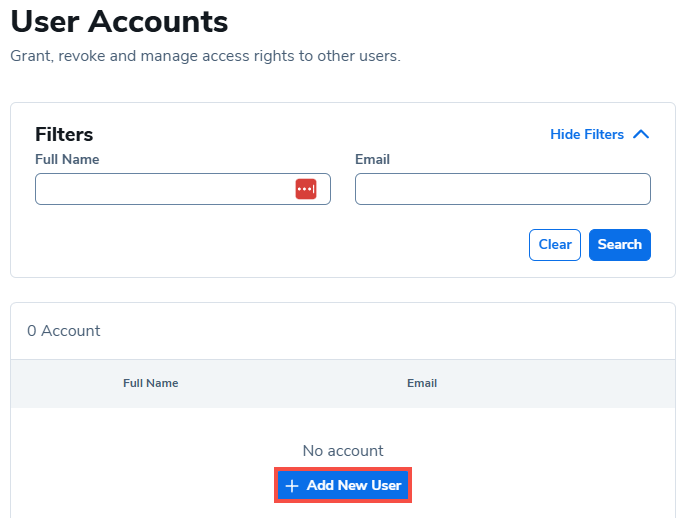The width and height of the screenshot is (686, 518).
Task: Click the password manager icon in Full Name field
Action: pos(306,189)
